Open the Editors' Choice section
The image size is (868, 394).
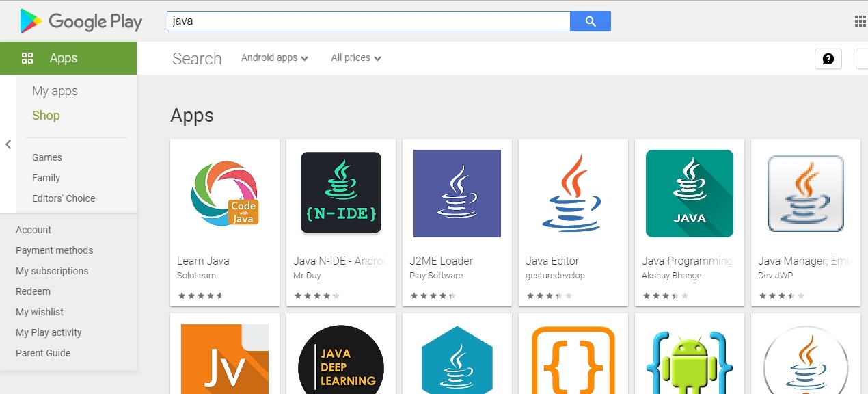click(63, 198)
